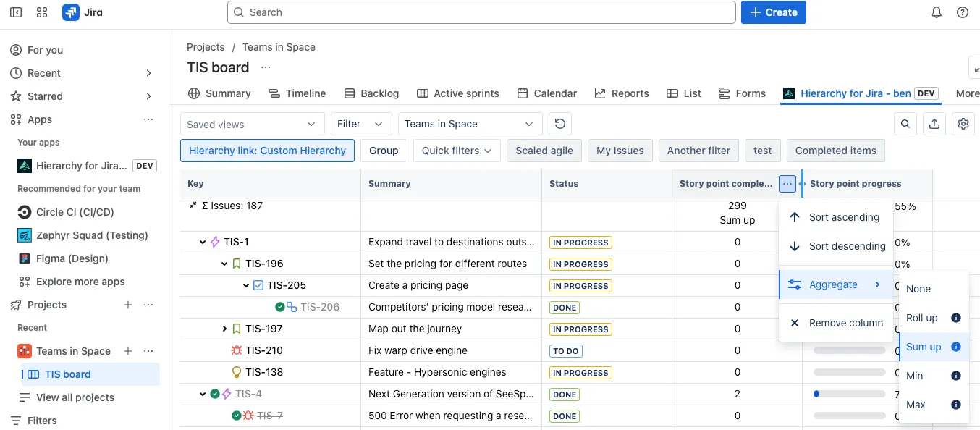Toggle Hierarchy link: Custom Hierarchy

point(267,151)
